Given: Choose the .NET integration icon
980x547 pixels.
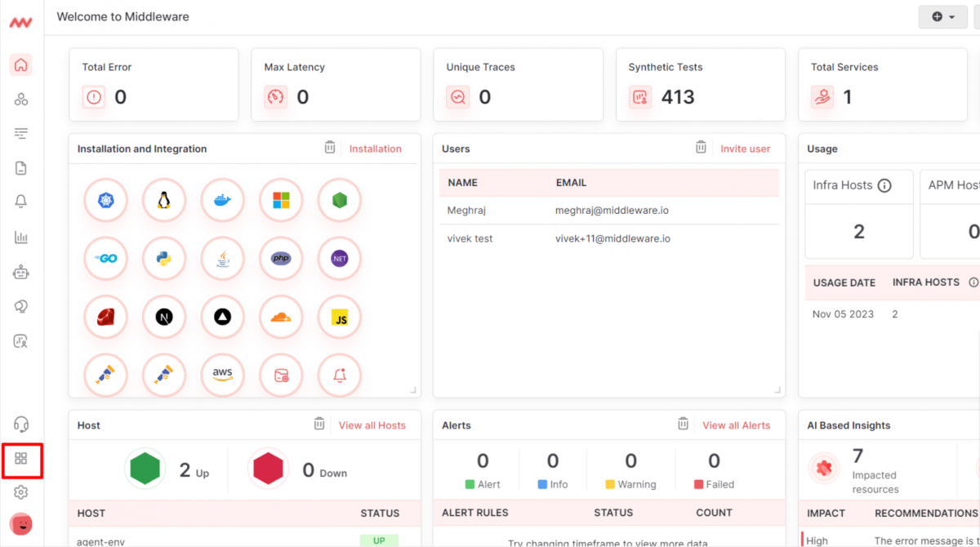Looking at the screenshot, I should (x=339, y=258).
